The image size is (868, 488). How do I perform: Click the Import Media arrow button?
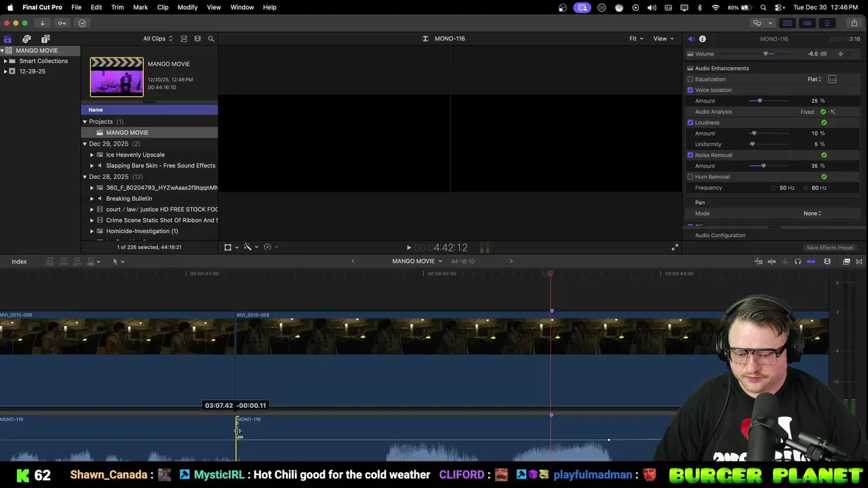pos(42,23)
